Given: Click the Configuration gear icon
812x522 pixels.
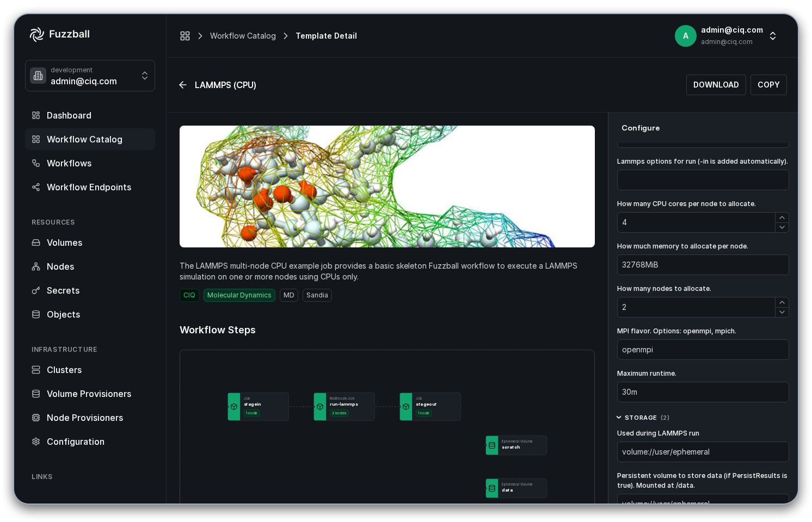Looking at the screenshot, I should (36, 442).
